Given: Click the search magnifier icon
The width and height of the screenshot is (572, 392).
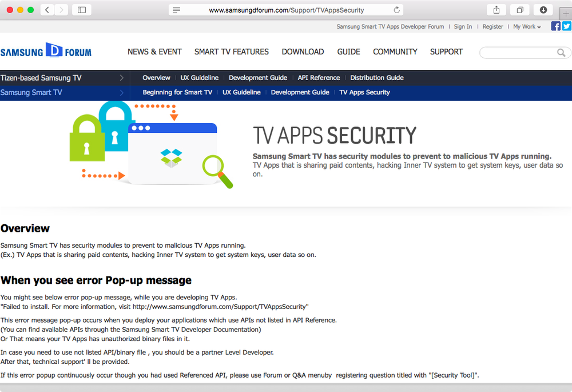Looking at the screenshot, I should tap(562, 53).
